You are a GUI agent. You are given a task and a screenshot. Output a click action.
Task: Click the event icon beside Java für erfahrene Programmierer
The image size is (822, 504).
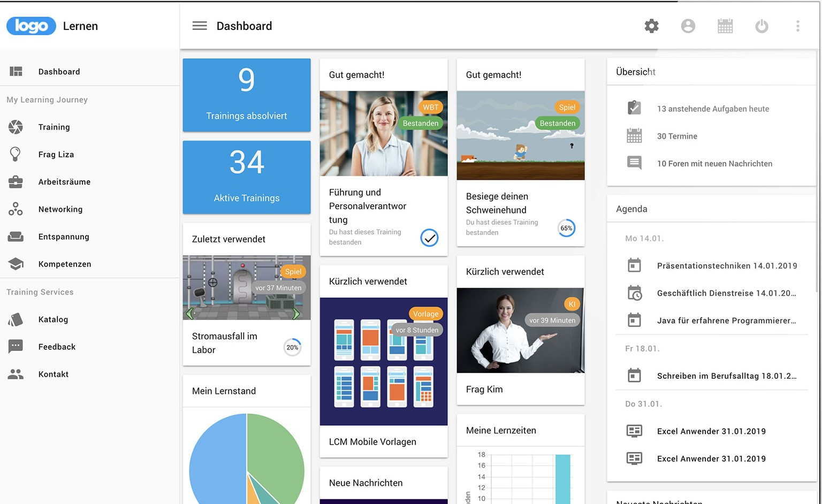tap(634, 320)
